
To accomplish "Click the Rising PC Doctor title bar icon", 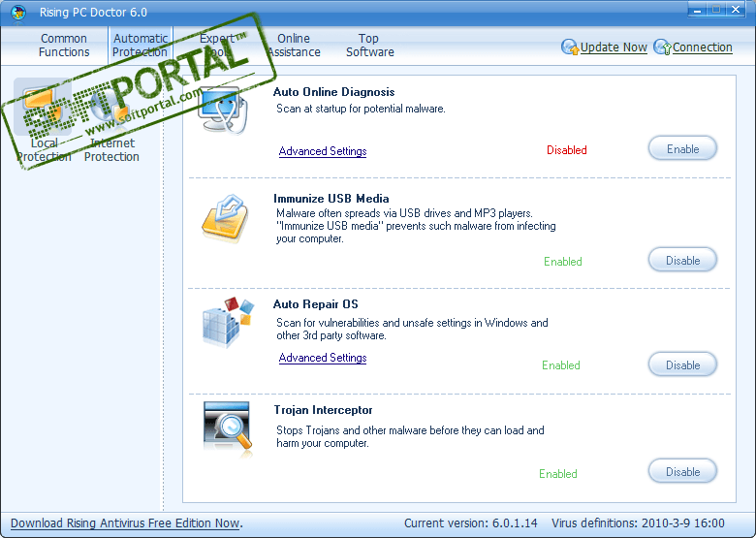I will coord(18,12).
